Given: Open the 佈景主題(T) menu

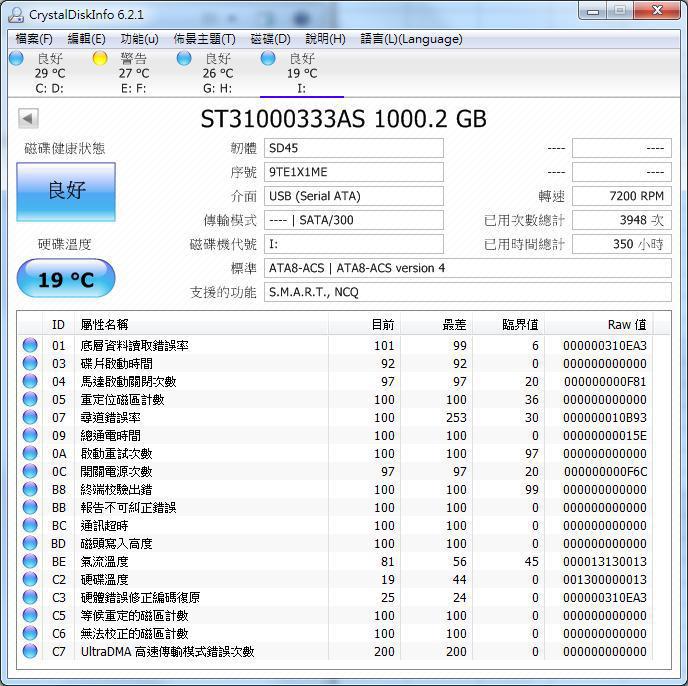Looking at the screenshot, I should point(204,39).
